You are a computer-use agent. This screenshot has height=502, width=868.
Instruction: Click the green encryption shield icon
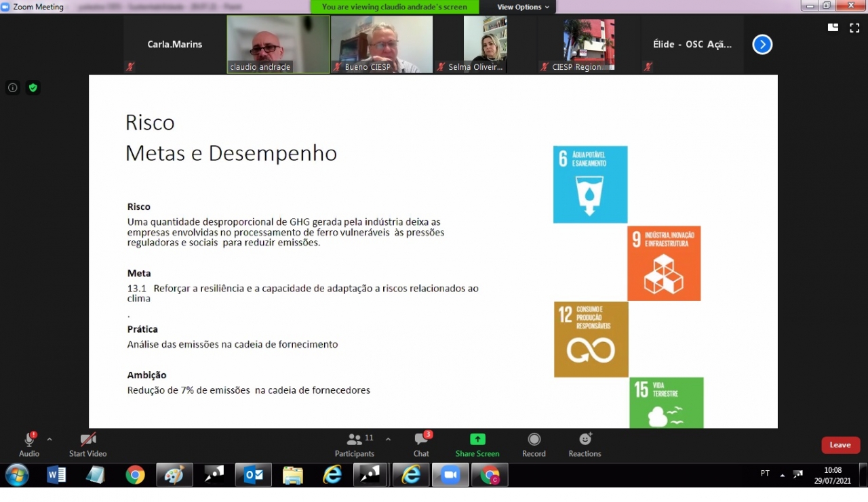[33, 87]
